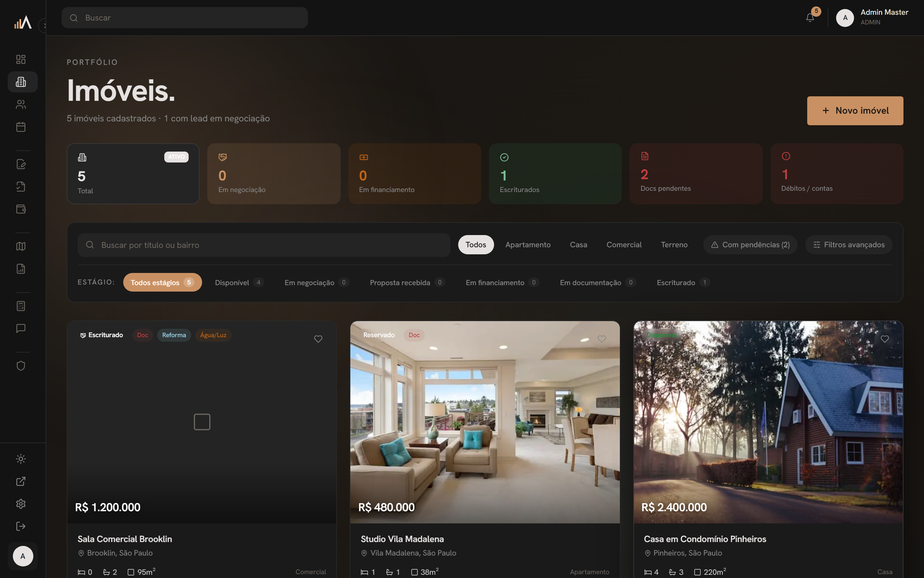
Task: Focus the top Buscar search field
Action: point(185,18)
